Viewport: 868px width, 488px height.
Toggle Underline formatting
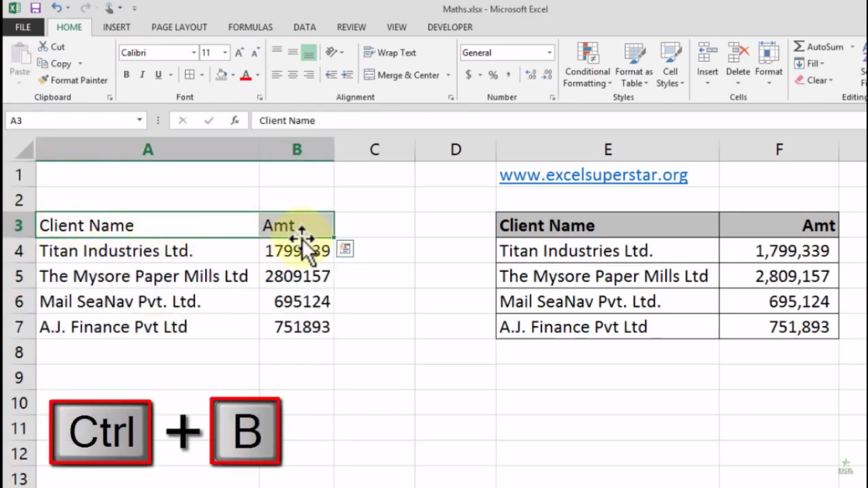pyautogui.click(x=158, y=75)
